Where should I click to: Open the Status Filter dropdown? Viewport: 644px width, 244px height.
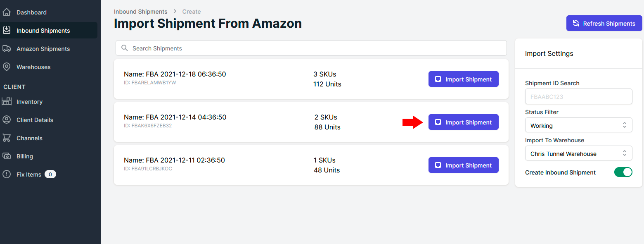tap(579, 125)
